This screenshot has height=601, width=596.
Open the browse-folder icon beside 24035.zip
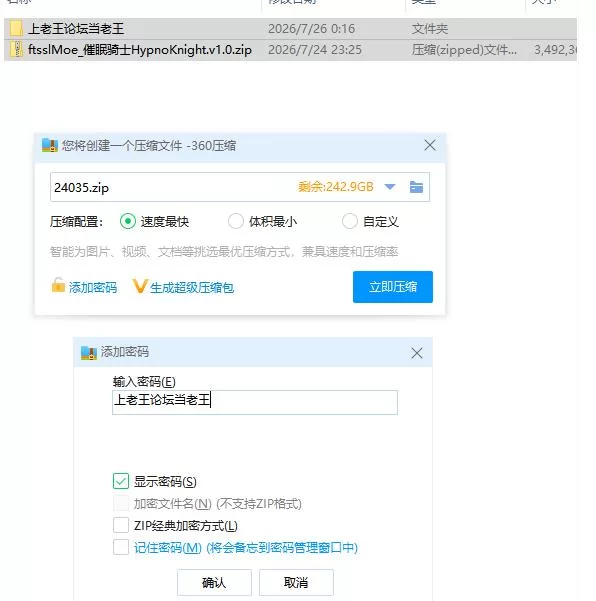pyautogui.click(x=416, y=187)
